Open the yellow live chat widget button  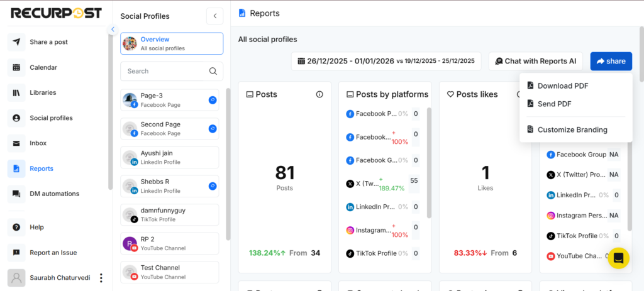click(x=619, y=258)
